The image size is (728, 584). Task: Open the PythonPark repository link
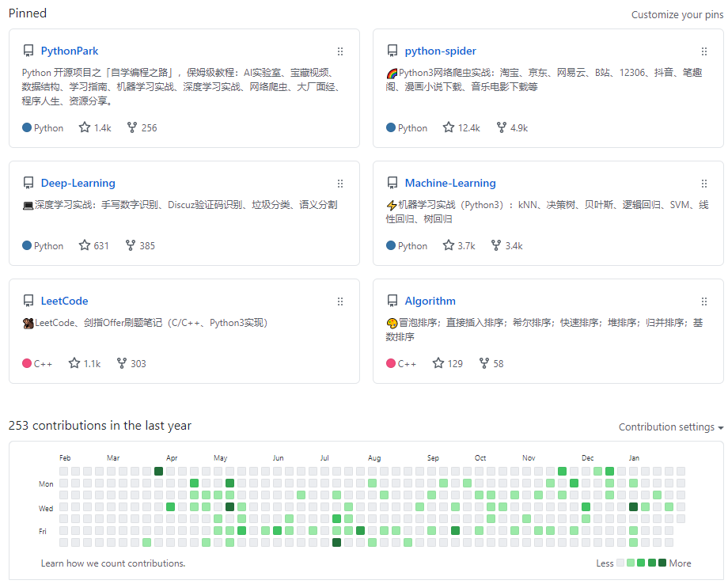pos(70,51)
